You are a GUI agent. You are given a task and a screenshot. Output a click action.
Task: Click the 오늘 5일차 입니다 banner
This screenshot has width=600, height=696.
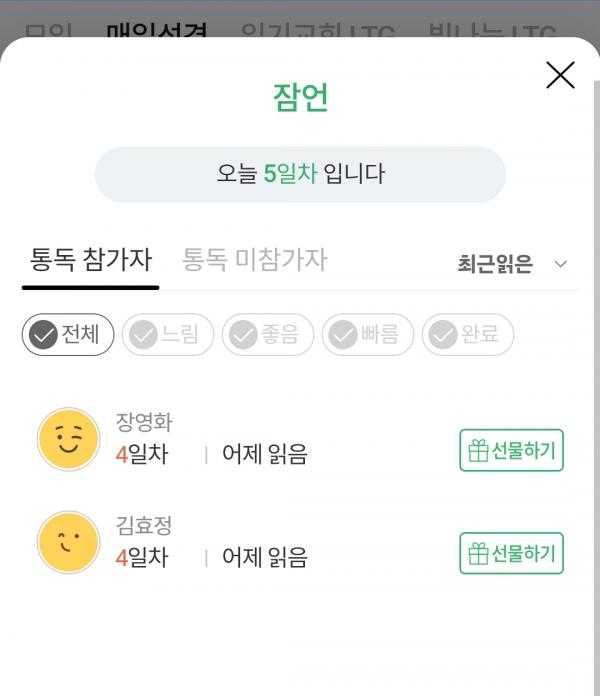point(300,174)
